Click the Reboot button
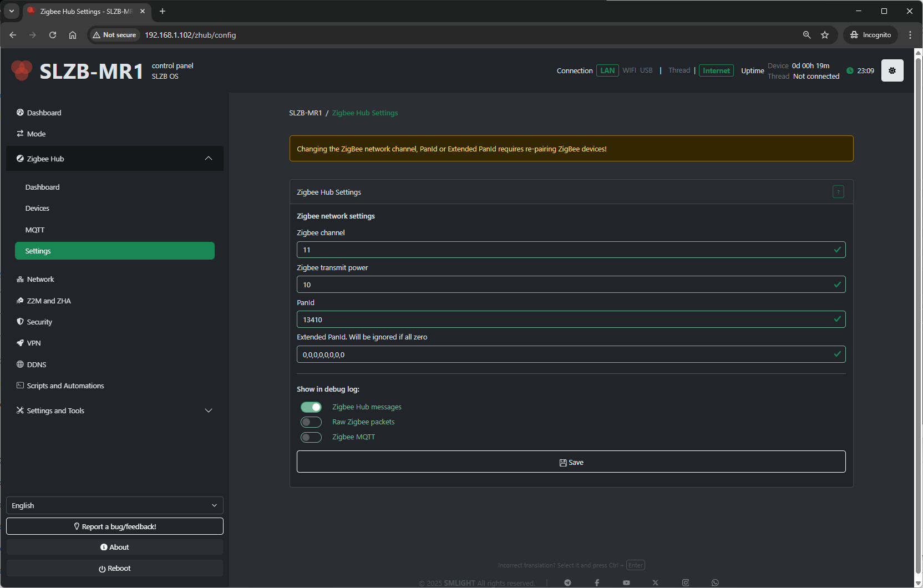Viewport: 923px width, 588px height. pyautogui.click(x=115, y=568)
